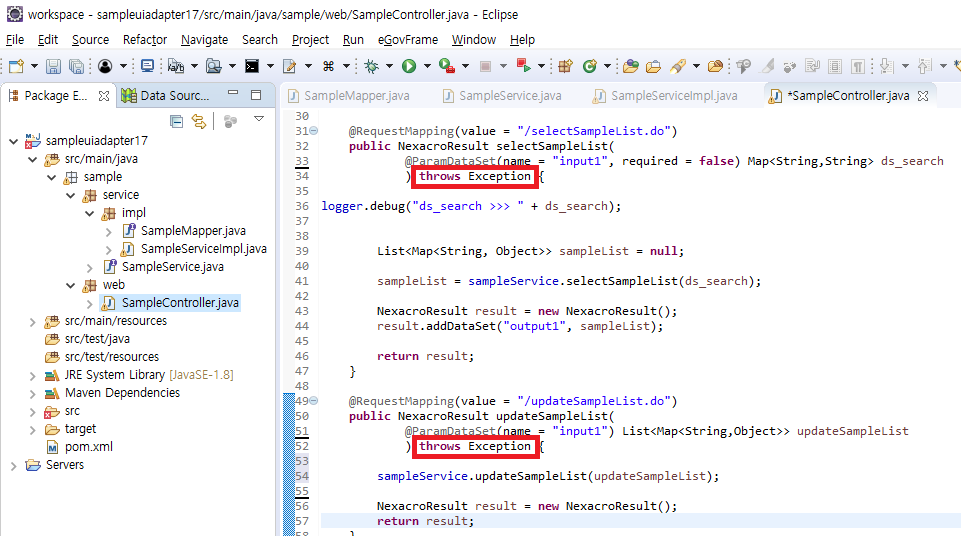Collapse the impl package tree node
961x536 pixels.
click(90, 213)
